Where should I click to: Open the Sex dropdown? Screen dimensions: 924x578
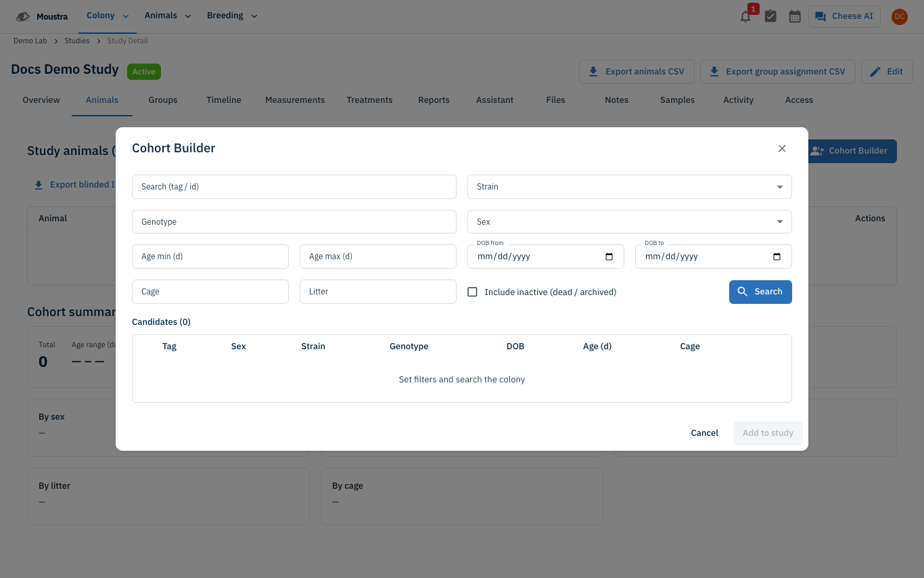(629, 221)
